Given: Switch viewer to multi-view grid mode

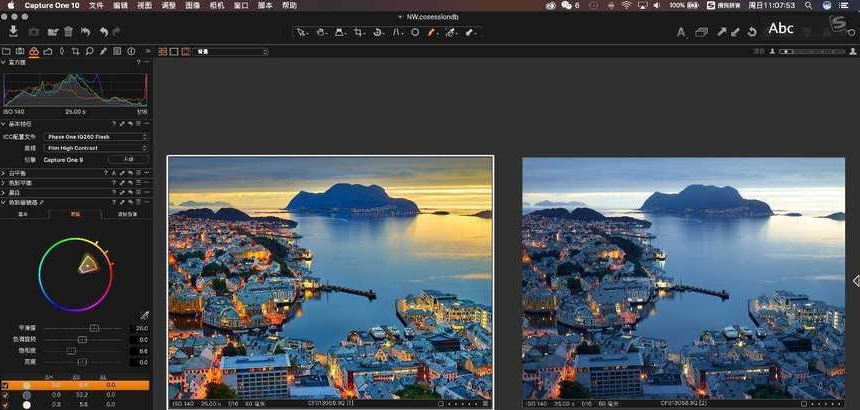Looking at the screenshot, I should [x=163, y=52].
